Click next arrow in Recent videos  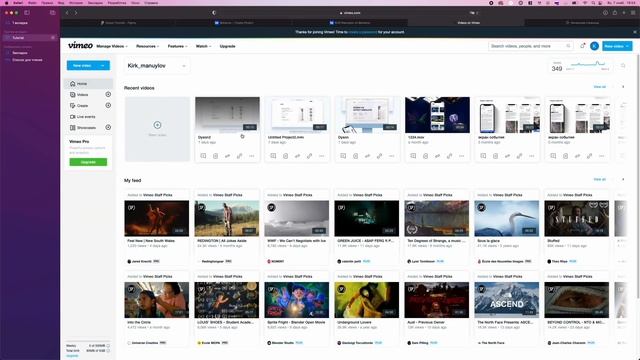(623, 87)
